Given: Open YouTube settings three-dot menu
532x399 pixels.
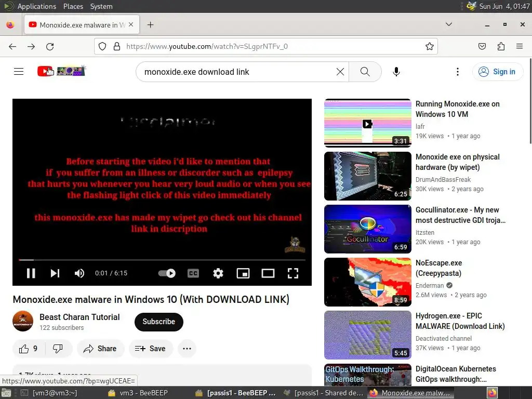Looking at the screenshot, I should click(458, 72).
